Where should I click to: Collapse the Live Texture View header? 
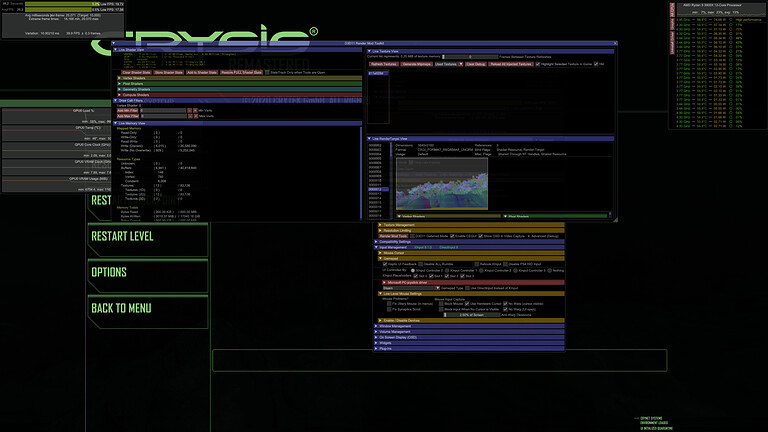pyautogui.click(x=491, y=51)
